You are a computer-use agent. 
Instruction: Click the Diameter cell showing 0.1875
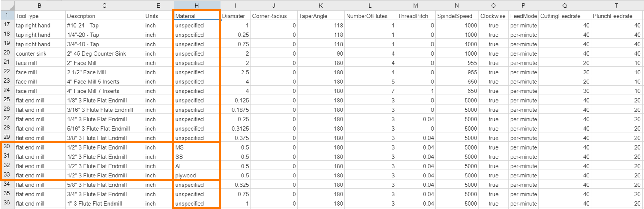point(235,110)
